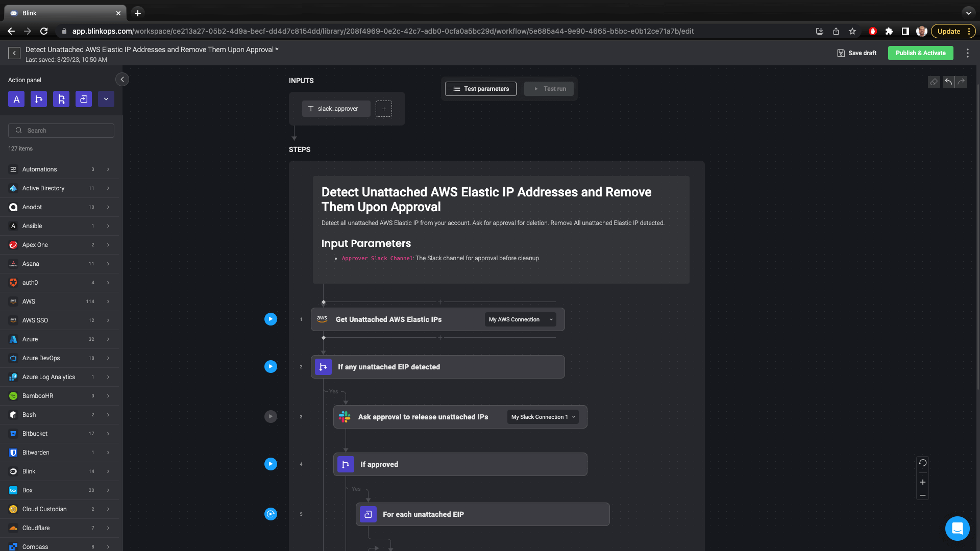Open the My AWS Connection dropdown
The height and width of the screenshot is (551, 980).
(x=520, y=319)
